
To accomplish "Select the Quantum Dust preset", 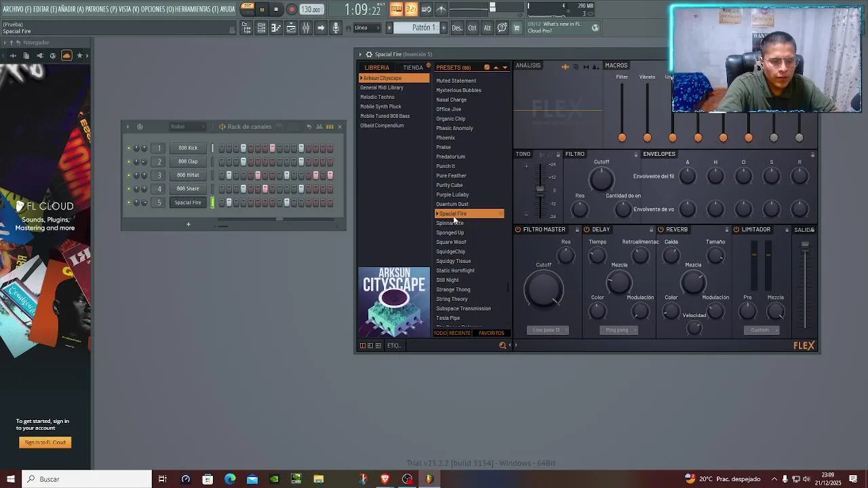I will click(x=452, y=204).
